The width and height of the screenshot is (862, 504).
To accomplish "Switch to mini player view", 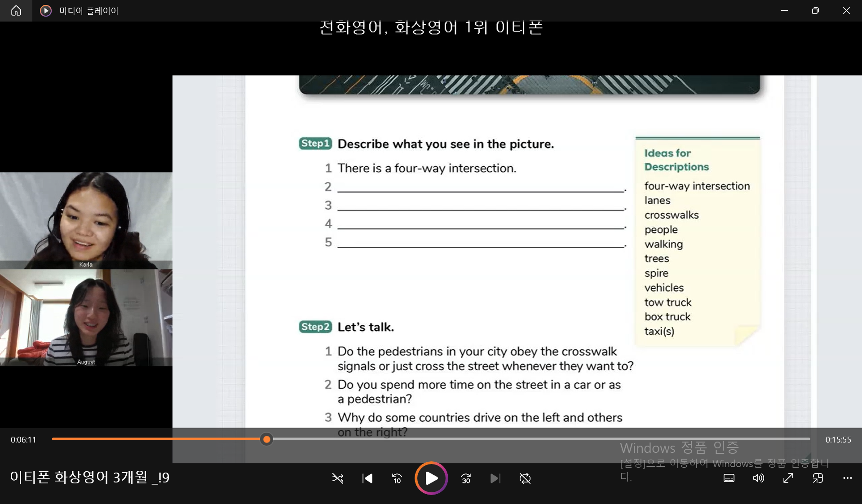I will [x=818, y=478].
